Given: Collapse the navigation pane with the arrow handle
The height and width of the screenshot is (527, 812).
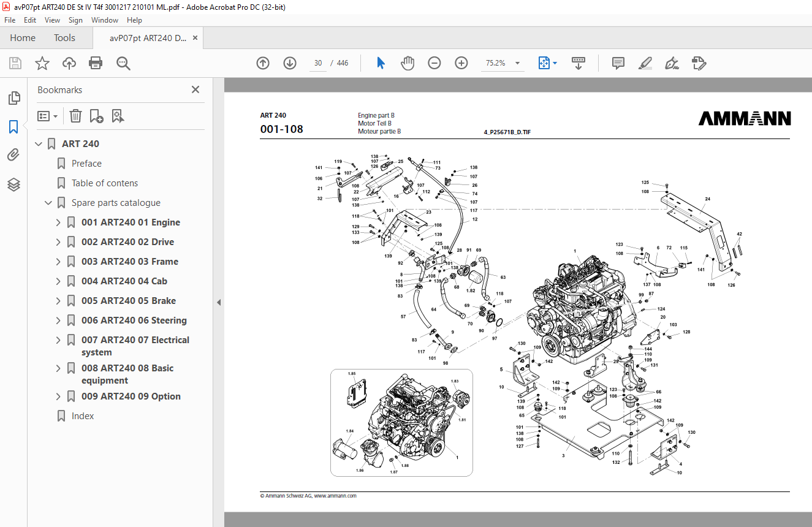Looking at the screenshot, I should click(x=219, y=303).
